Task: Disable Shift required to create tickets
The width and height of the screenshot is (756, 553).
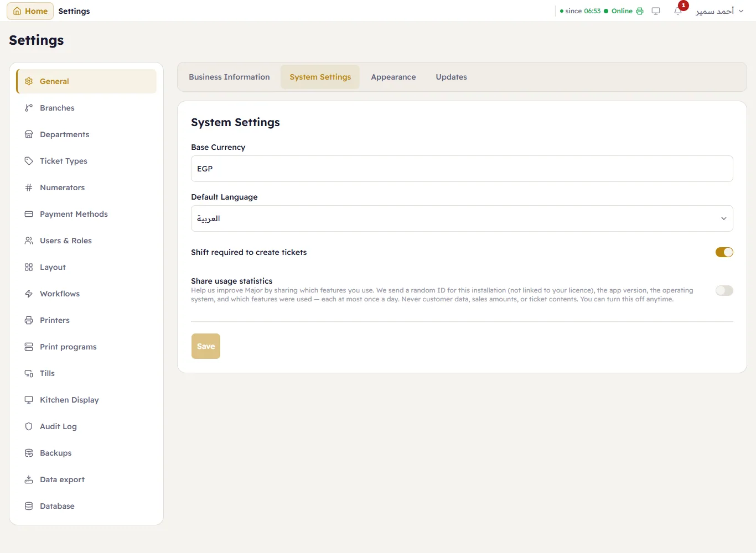Action: click(x=724, y=252)
